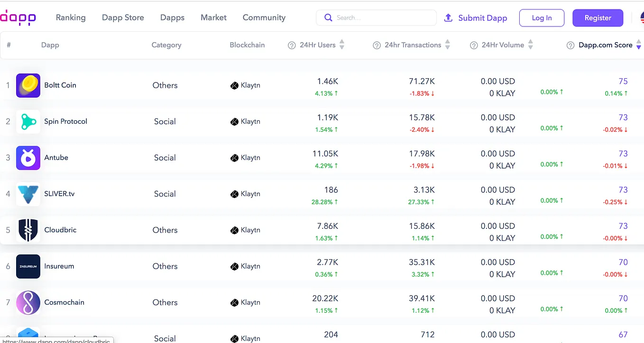Click the Klaytn icon in Insureum row
This screenshot has height=343, width=644.
coord(234,267)
